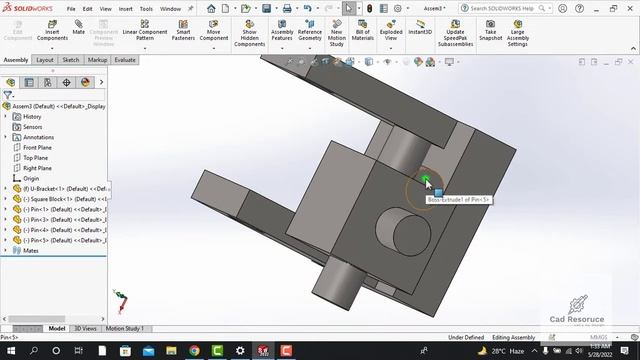The width and height of the screenshot is (640, 360).
Task: Click the Open file icon
Action: [x=245, y=8]
